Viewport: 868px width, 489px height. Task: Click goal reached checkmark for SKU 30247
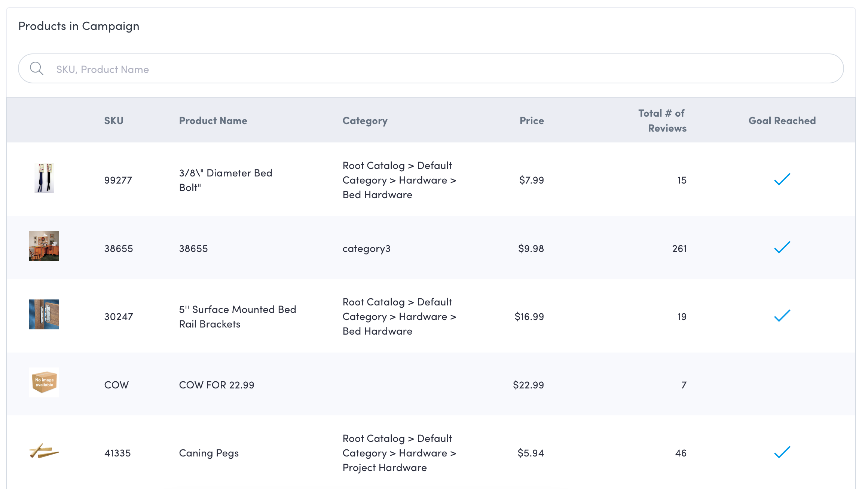click(x=782, y=316)
